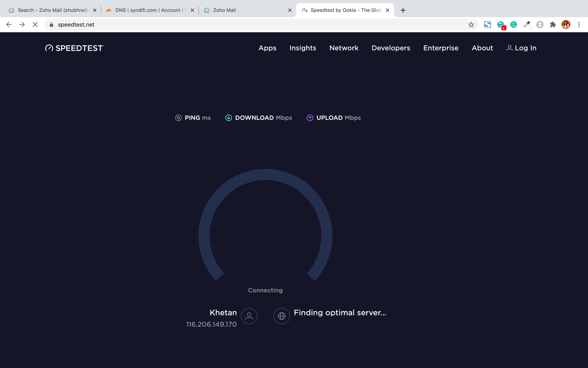This screenshot has width=588, height=368.
Task: Click the speedtest.net address bar
Action: [261, 25]
